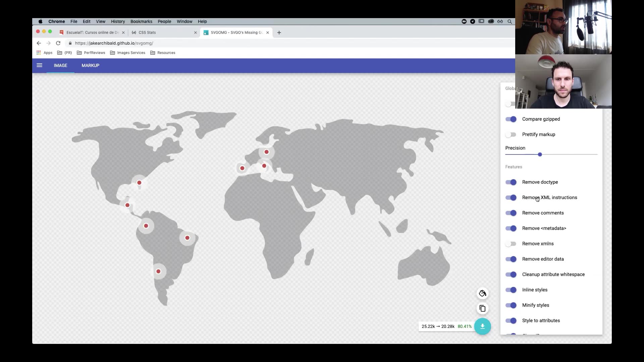Toggle Compare gzipped switch
This screenshot has height=362, width=644.
tap(511, 119)
